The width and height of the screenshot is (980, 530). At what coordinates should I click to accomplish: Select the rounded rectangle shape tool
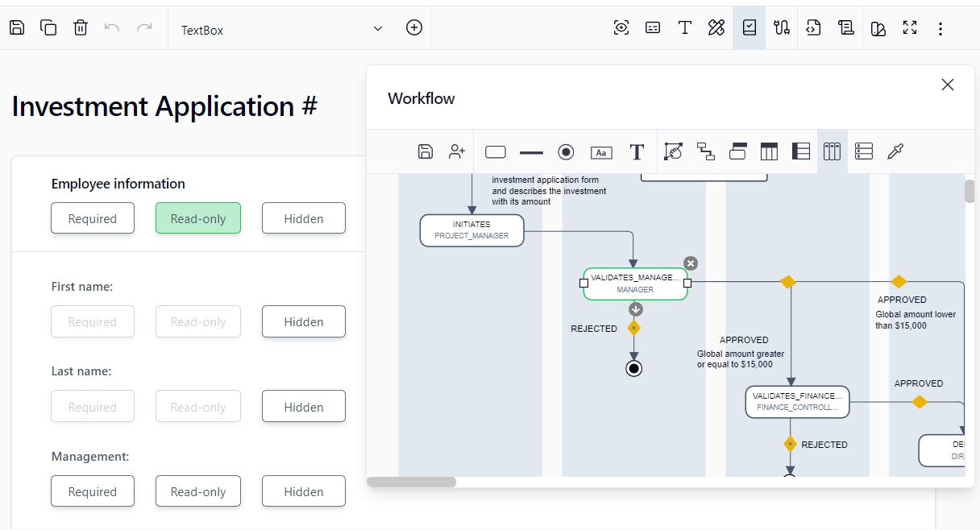[x=496, y=152]
